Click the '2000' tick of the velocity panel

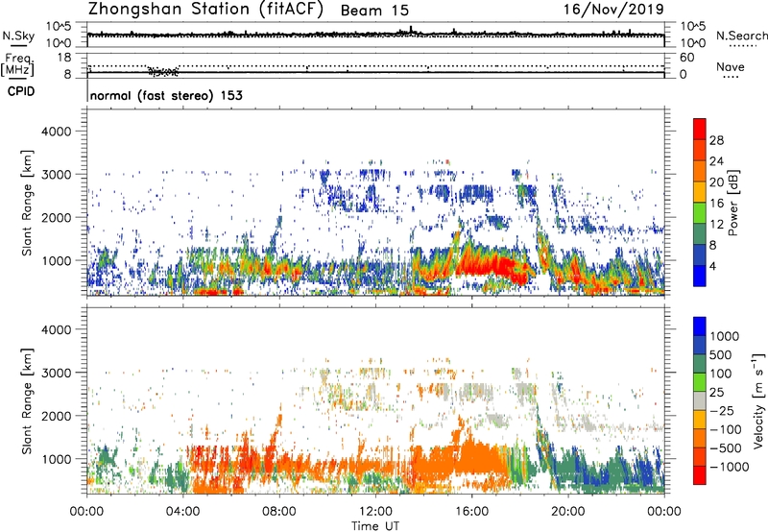[x=56, y=416]
